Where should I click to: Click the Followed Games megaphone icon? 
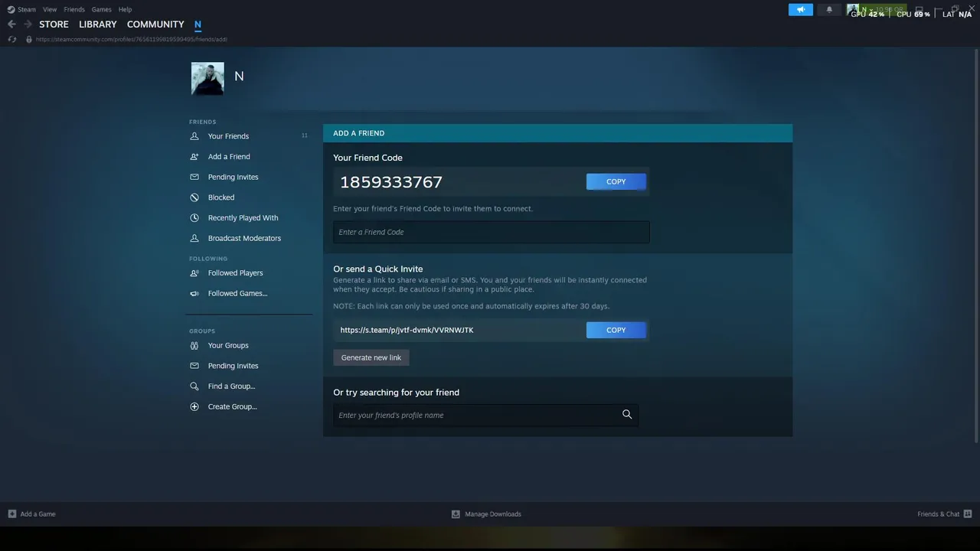(194, 293)
